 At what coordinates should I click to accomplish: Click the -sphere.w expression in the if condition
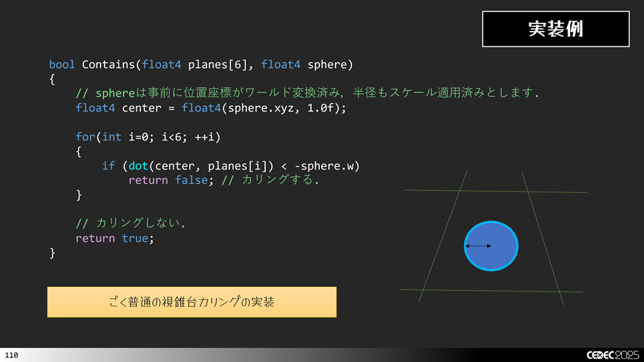tap(329, 166)
